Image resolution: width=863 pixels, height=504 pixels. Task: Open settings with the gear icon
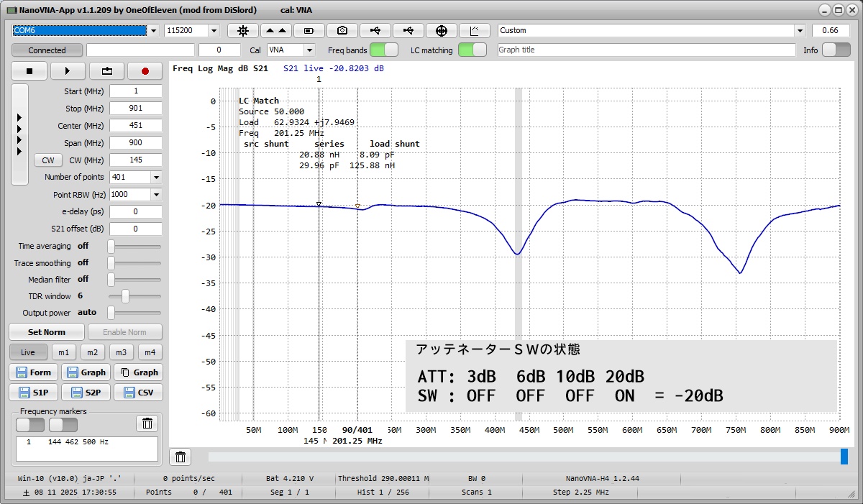243,30
